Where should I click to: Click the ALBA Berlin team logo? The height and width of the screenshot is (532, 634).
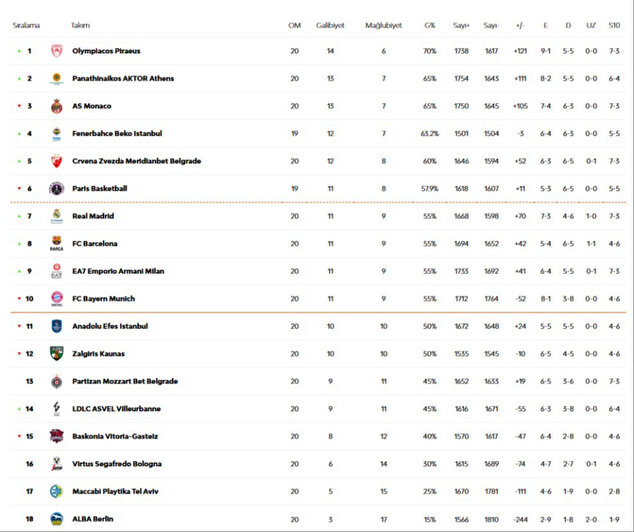57,519
